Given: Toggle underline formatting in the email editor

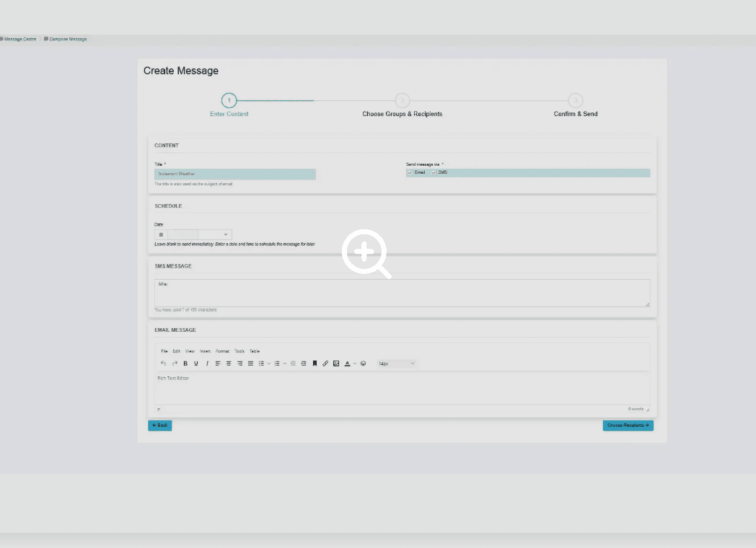Looking at the screenshot, I should pyautogui.click(x=195, y=363).
